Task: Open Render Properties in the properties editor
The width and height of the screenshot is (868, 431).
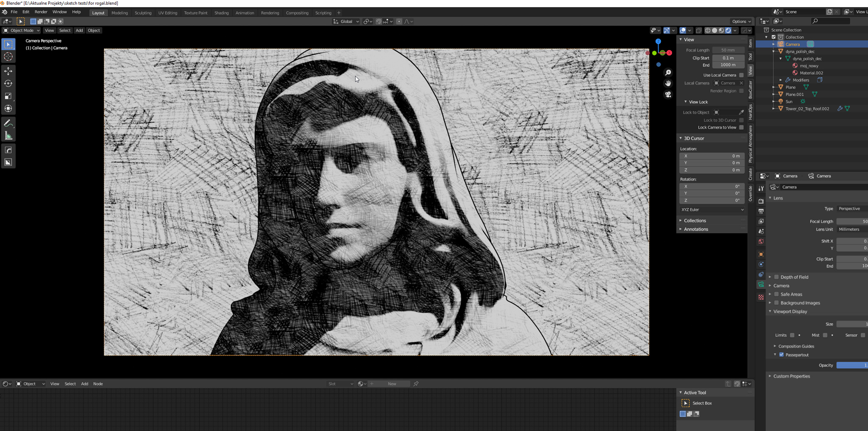Action: pyautogui.click(x=761, y=201)
